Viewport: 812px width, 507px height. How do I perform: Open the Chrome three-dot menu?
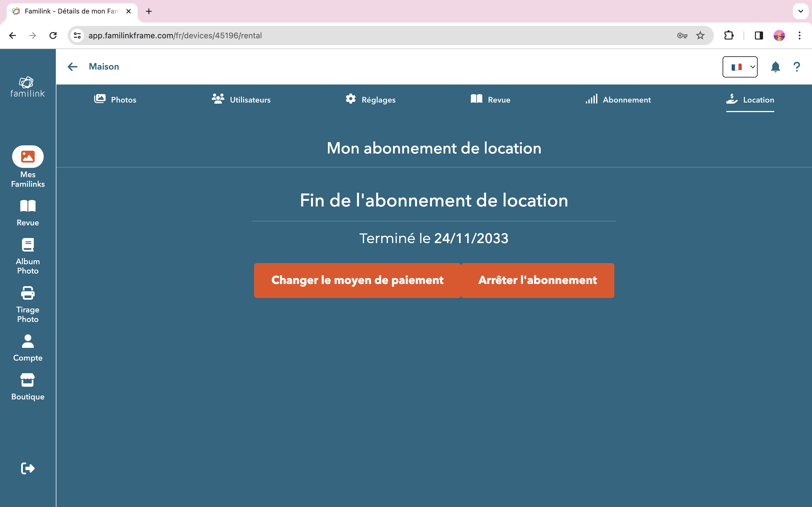click(799, 35)
